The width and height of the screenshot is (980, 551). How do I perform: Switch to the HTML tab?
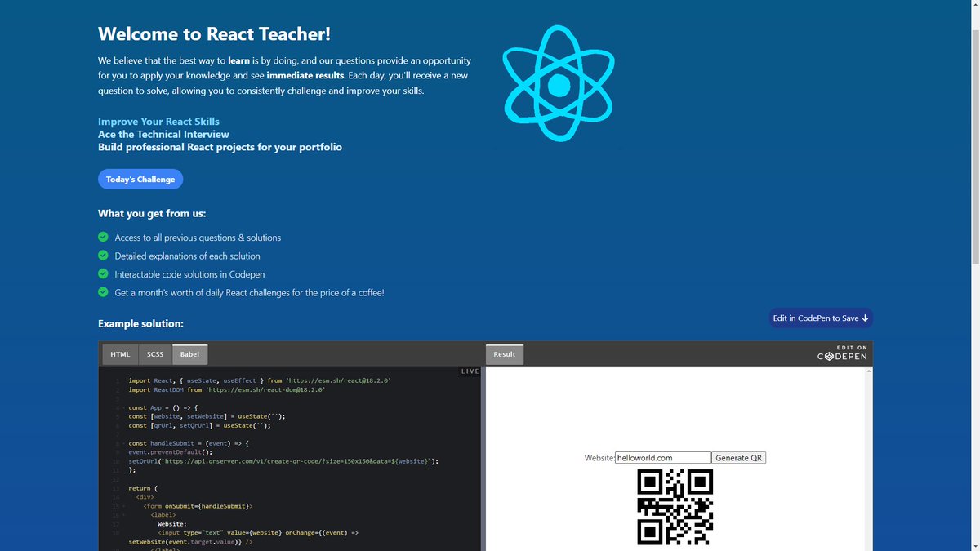pos(120,354)
